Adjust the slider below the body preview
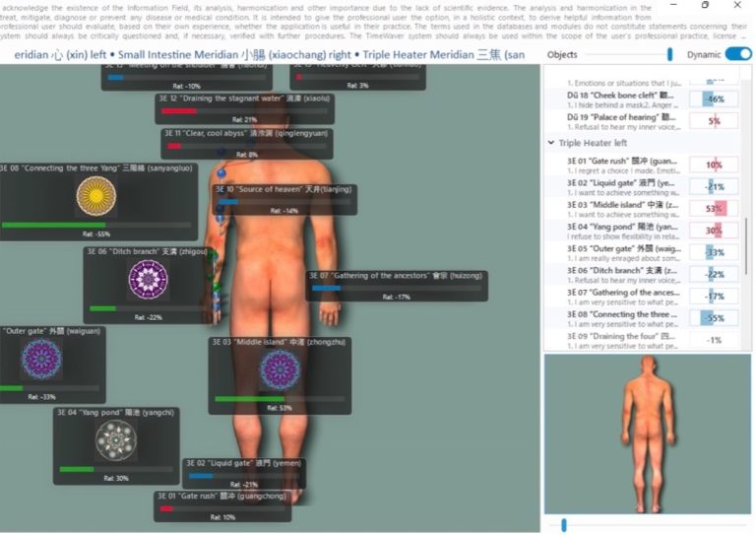 564,525
